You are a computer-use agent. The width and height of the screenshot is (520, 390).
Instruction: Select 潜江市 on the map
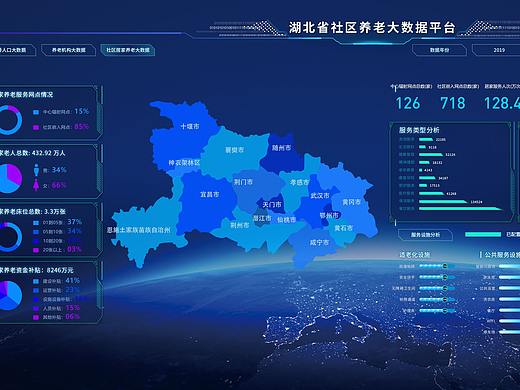tap(262, 218)
